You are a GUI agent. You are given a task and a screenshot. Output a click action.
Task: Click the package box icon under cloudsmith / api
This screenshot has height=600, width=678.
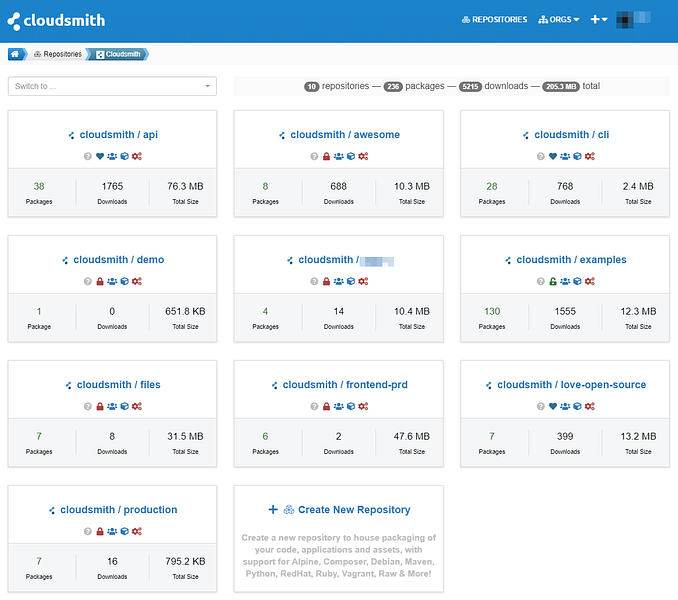125,156
